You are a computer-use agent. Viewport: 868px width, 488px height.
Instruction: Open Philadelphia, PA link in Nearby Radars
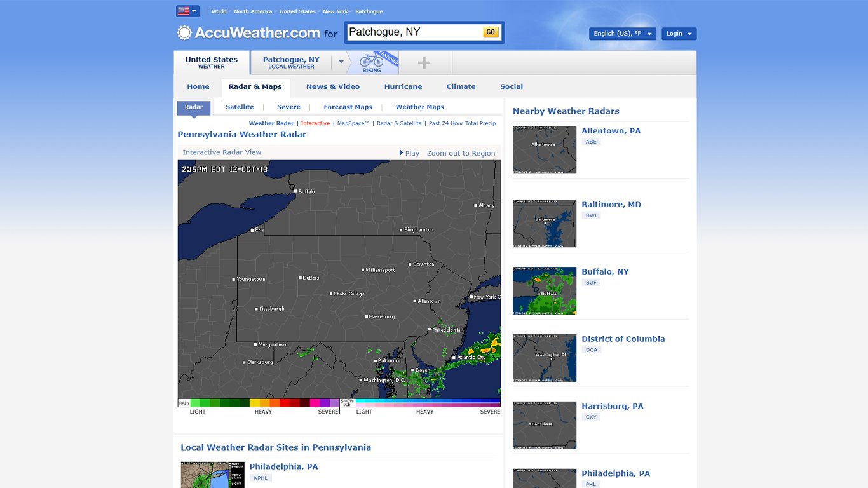pyautogui.click(x=616, y=474)
